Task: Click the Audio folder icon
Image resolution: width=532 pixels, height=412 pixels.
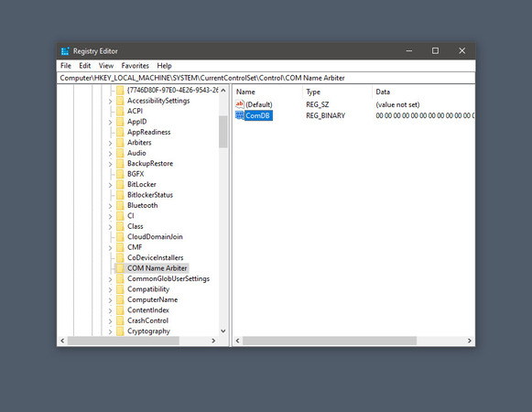Action: [x=120, y=153]
